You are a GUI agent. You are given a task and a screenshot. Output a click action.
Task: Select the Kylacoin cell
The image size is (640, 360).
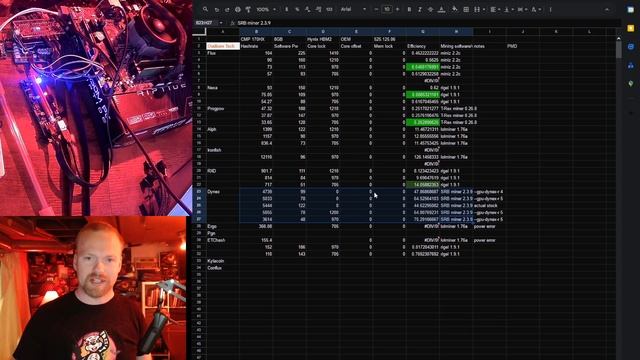coord(223,261)
